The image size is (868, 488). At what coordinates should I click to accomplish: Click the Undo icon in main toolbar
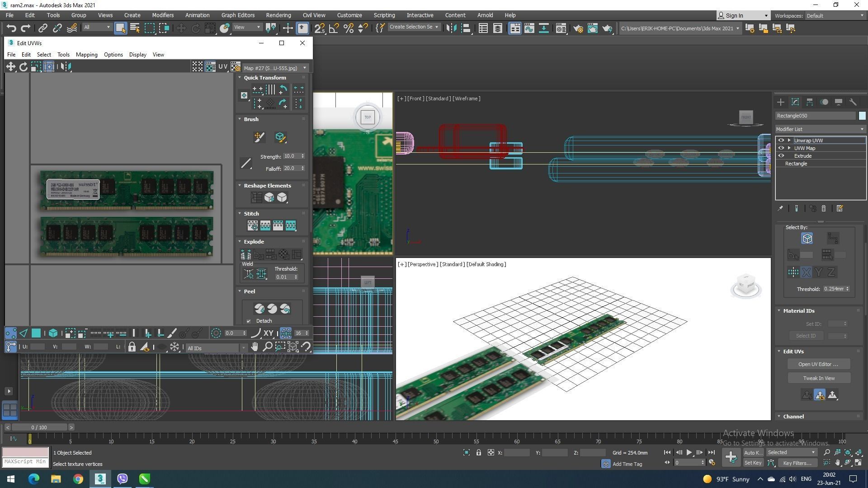pyautogui.click(x=11, y=28)
